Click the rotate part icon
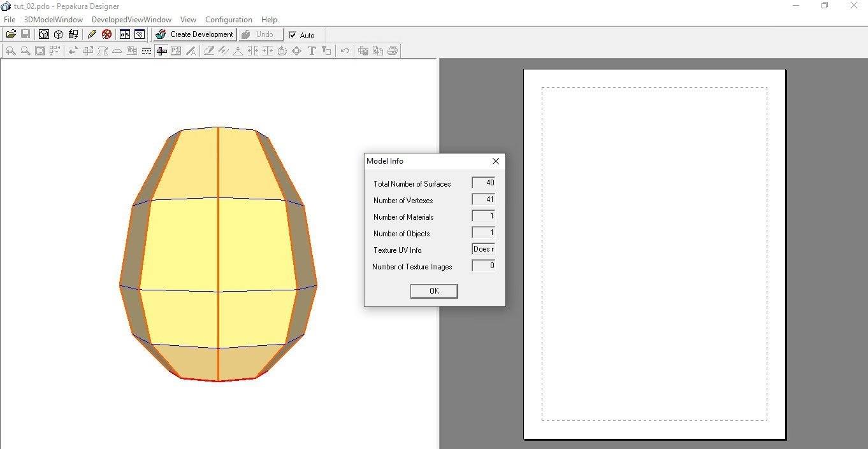Screen dimensions: 868x449 coord(282,51)
